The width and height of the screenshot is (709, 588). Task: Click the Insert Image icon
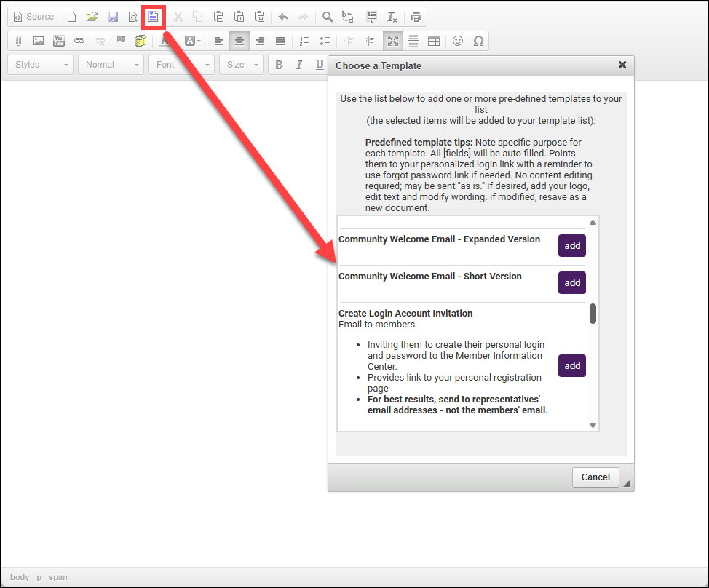point(39,41)
